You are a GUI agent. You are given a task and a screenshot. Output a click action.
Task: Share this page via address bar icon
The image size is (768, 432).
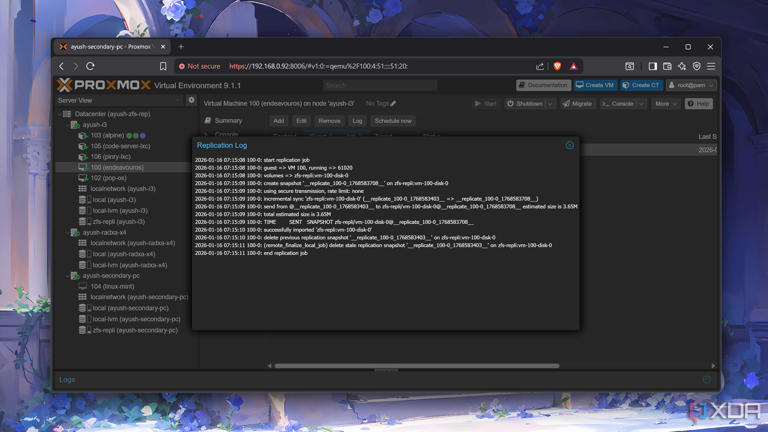(x=540, y=66)
